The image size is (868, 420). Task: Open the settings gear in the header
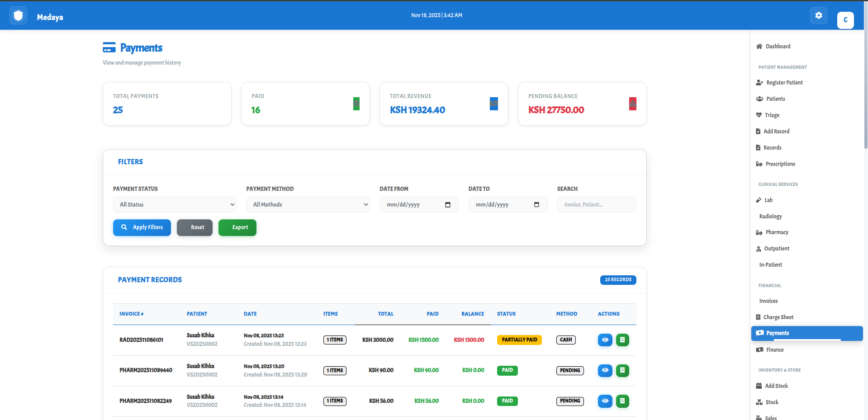pyautogui.click(x=818, y=15)
